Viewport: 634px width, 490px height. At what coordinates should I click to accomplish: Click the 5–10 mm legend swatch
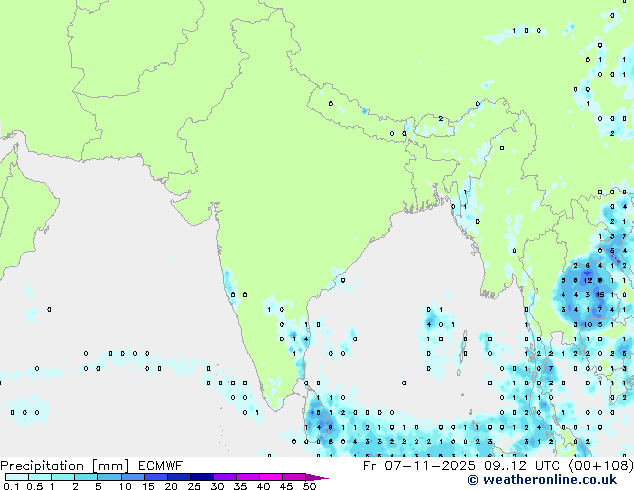click(109, 477)
